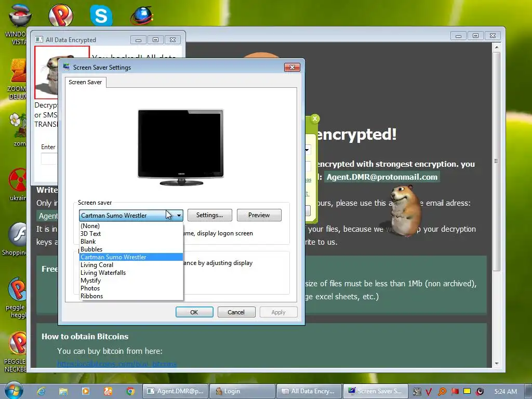Click the Preview button
Screen dimensions: 532x399
(259, 215)
